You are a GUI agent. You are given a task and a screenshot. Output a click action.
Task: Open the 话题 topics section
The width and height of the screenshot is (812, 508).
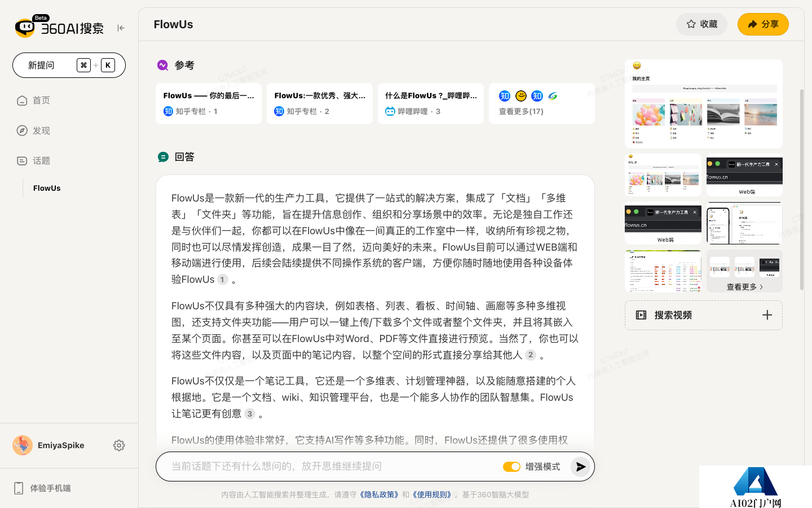point(41,161)
